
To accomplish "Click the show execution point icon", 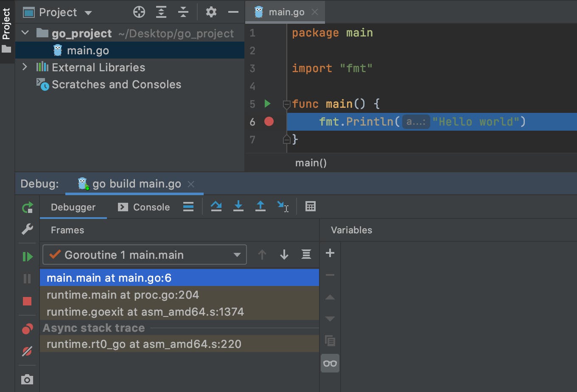I will pos(188,207).
